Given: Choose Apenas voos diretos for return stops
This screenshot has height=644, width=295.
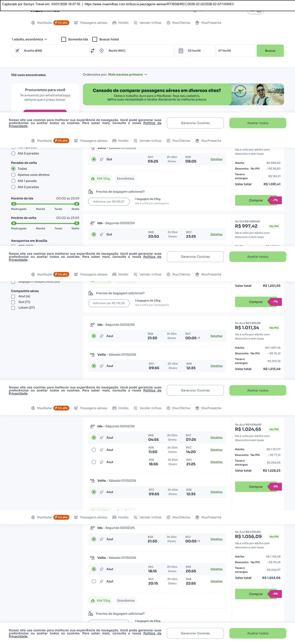Looking at the screenshot, I should pyautogui.click(x=14, y=175).
